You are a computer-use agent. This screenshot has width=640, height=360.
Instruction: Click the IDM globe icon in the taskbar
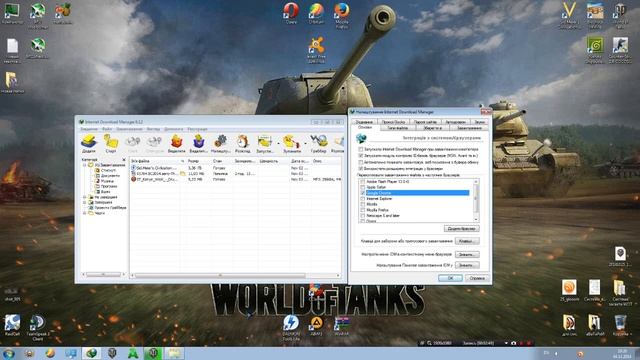(91, 353)
